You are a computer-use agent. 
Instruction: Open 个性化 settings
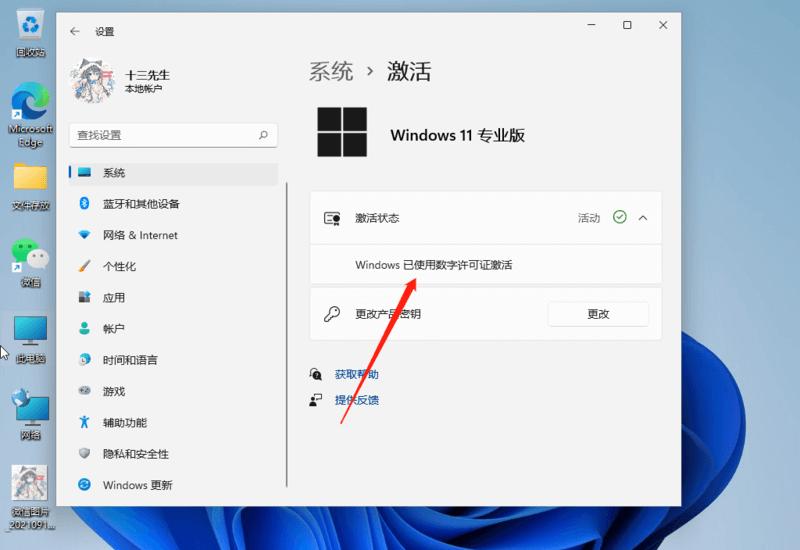[173, 266]
